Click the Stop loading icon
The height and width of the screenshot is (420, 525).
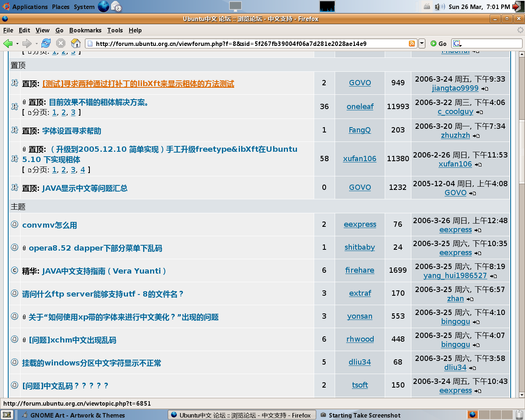point(61,43)
